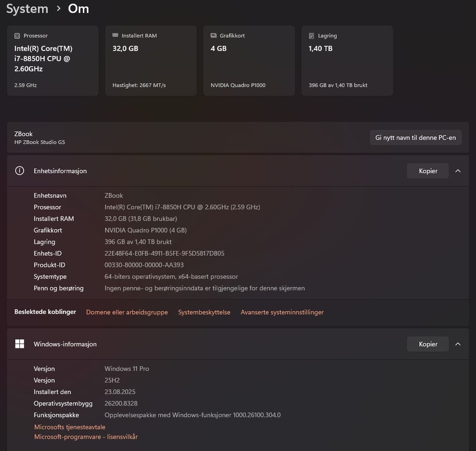
Task: Collapse the Windows-informasjon section chevron
Action: tap(458, 344)
